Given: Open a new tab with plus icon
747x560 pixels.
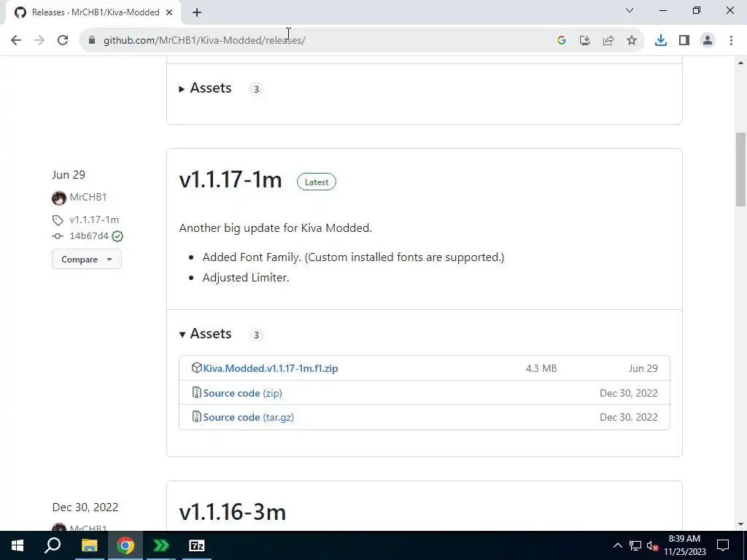Looking at the screenshot, I should pyautogui.click(x=197, y=12).
